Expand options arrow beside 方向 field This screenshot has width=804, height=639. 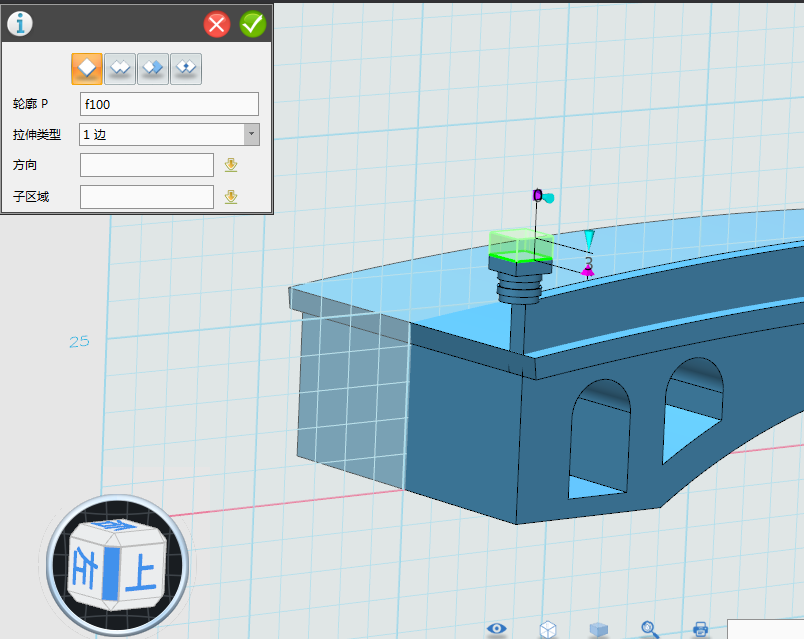click(231, 165)
